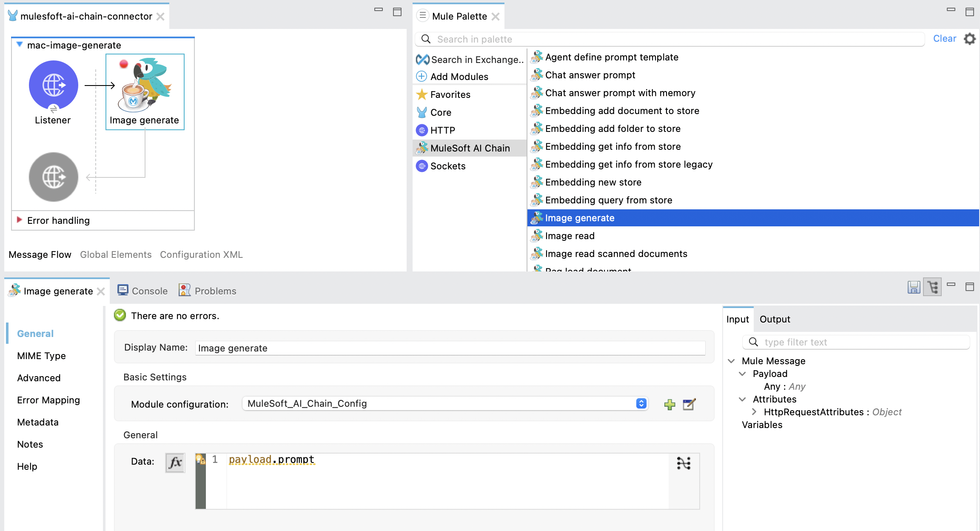Select Embedding get info from store legacy
Viewport: 980px width, 531px height.
click(x=621, y=164)
